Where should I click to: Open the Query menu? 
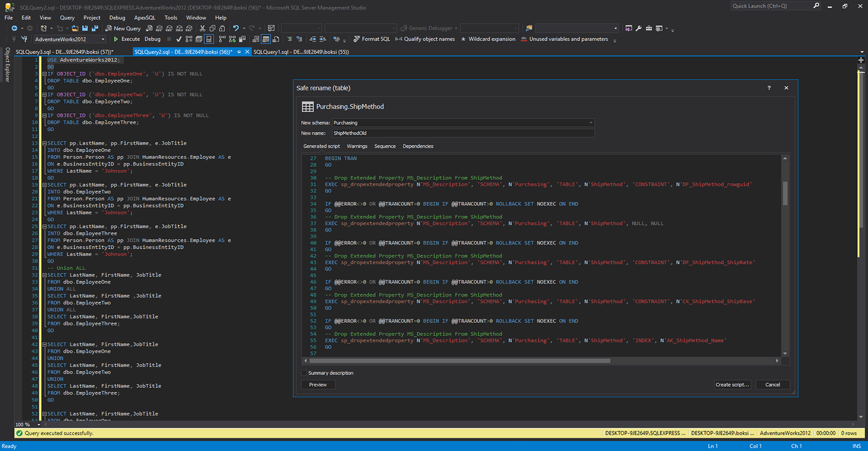point(67,17)
